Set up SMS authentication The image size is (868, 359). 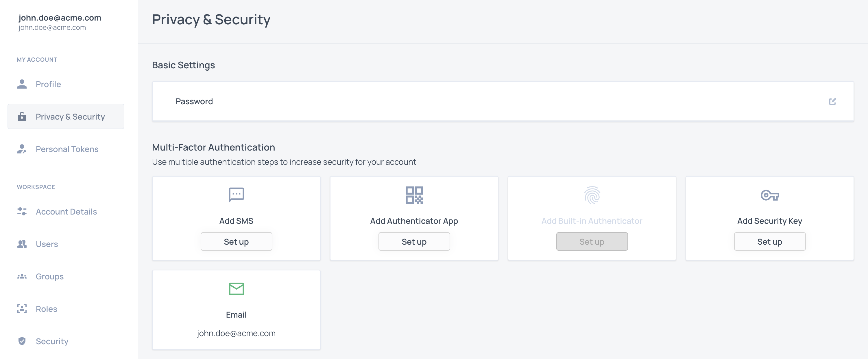click(236, 241)
